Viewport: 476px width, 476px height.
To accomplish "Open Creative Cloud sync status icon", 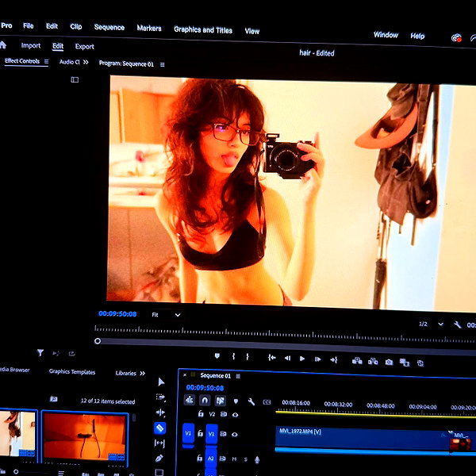I will [456, 38].
